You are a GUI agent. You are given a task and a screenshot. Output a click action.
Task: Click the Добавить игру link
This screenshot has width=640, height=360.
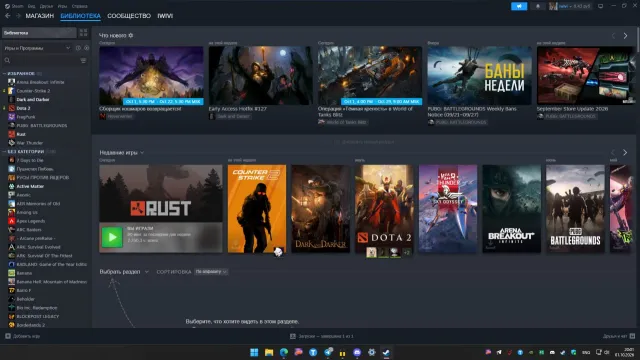click(27, 336)
